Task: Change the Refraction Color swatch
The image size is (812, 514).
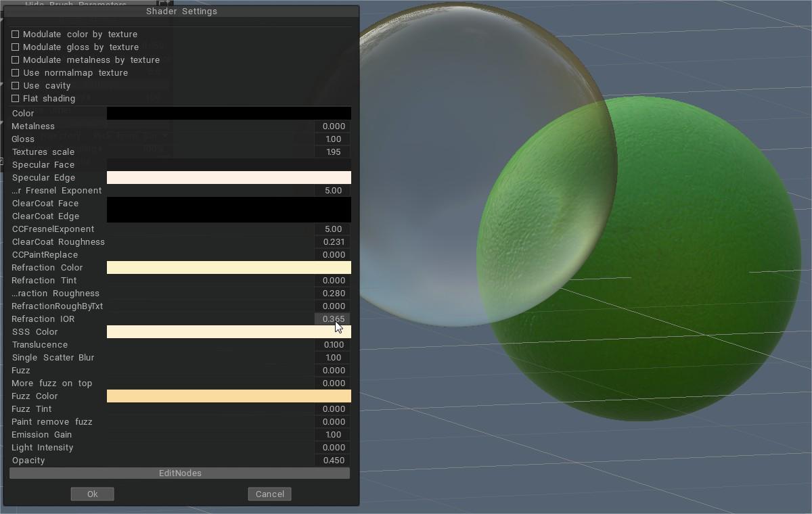Action: [228, 267]
